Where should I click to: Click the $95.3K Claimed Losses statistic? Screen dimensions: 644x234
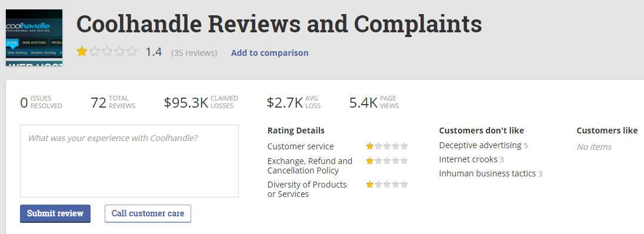point(201,102)
